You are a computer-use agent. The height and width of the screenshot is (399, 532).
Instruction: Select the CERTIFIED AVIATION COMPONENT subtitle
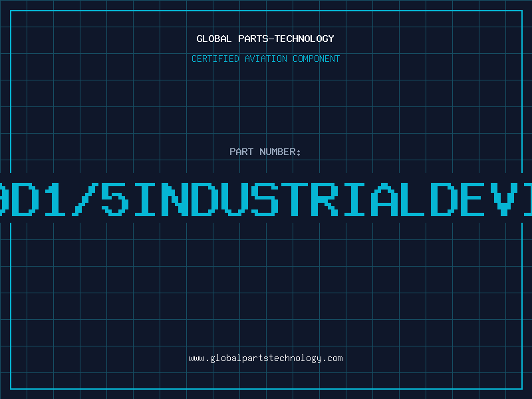point(265,59)
